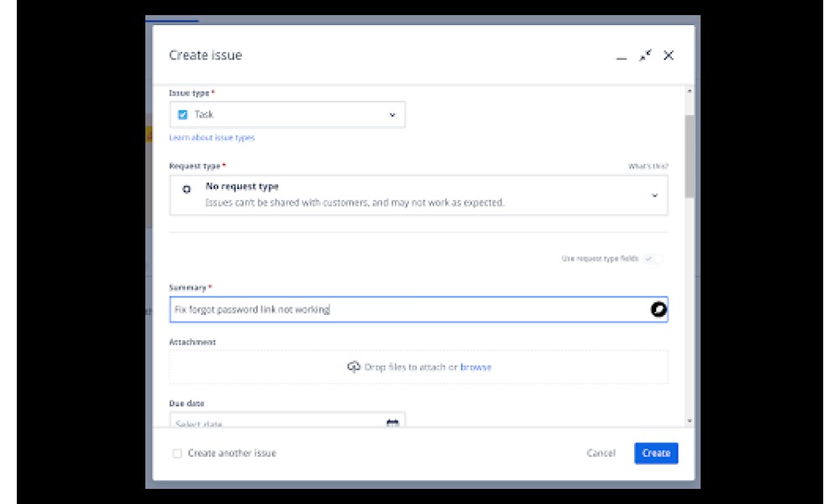
Task: Click the dialog vertical scrollbar thumb
Action: click(690, 156)
